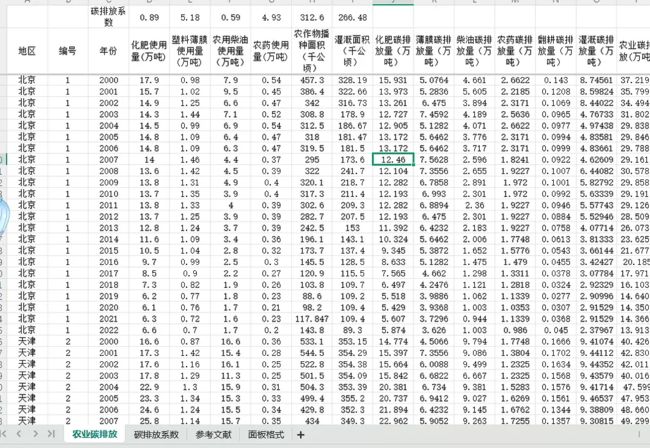The image size is (650, 448).
Task: Select the cell containing 178.9
Action: pyautogui.click(x=352, y=114)
